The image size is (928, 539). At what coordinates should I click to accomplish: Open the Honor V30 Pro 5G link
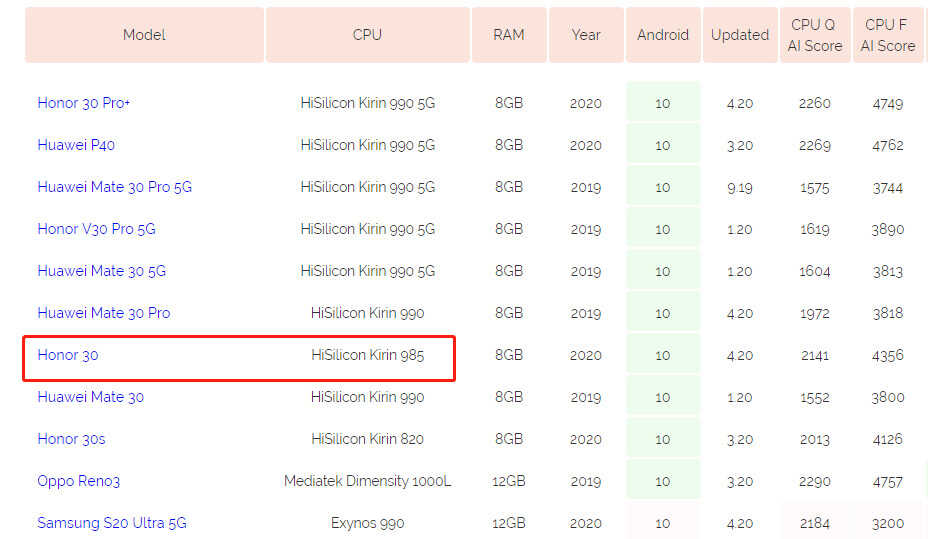tap(96, 229)
